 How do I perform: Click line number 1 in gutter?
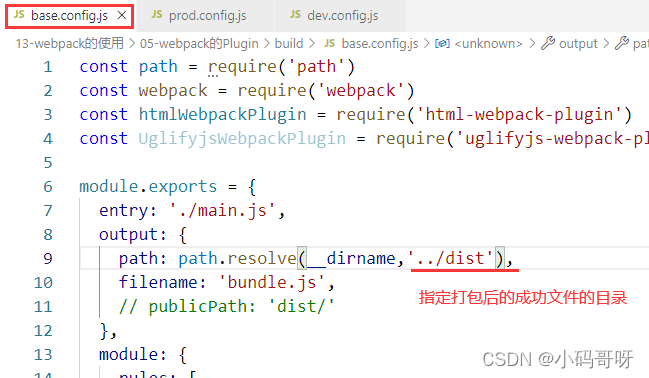click(48, 67)
